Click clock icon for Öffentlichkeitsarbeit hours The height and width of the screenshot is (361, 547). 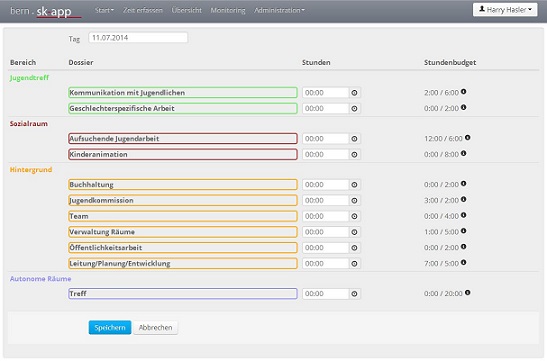pyautogui.click(x=354, y=248)
